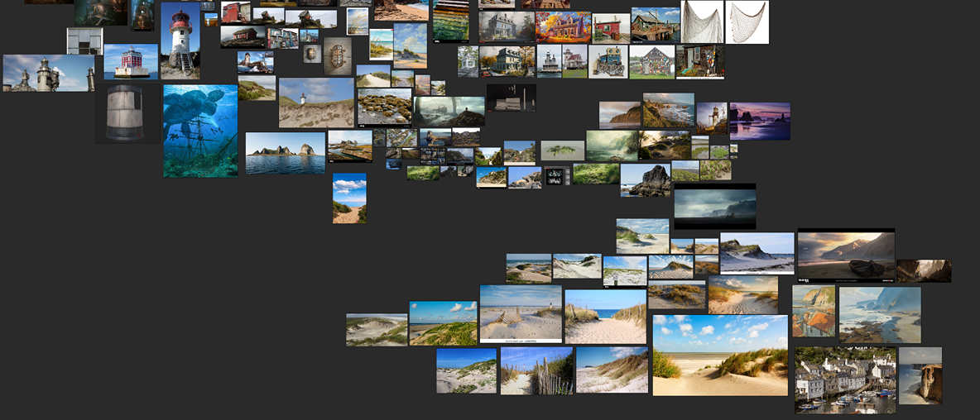Select the blue stilted shack model on white
This screenshot has height=420, width=980.
click(608, 62)
